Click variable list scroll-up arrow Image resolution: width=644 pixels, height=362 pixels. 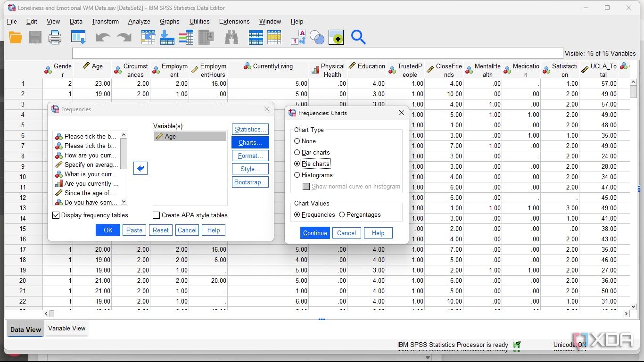(x=124, y=135)
